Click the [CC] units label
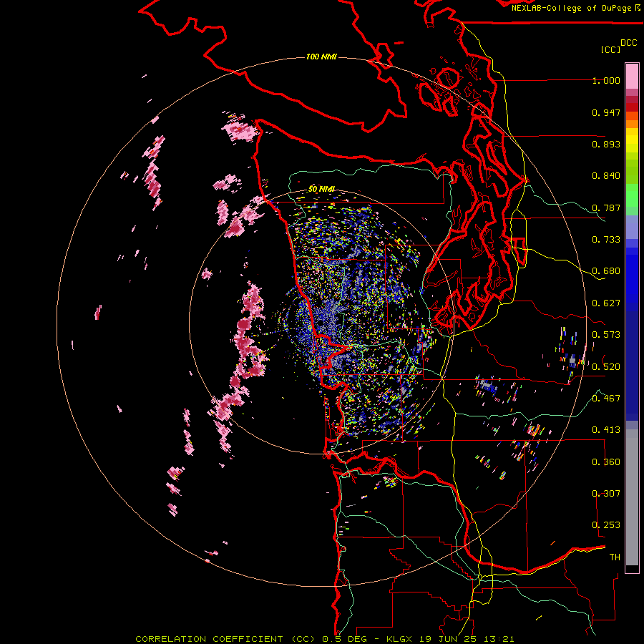The image size is (644, 644). pos(610,49)
